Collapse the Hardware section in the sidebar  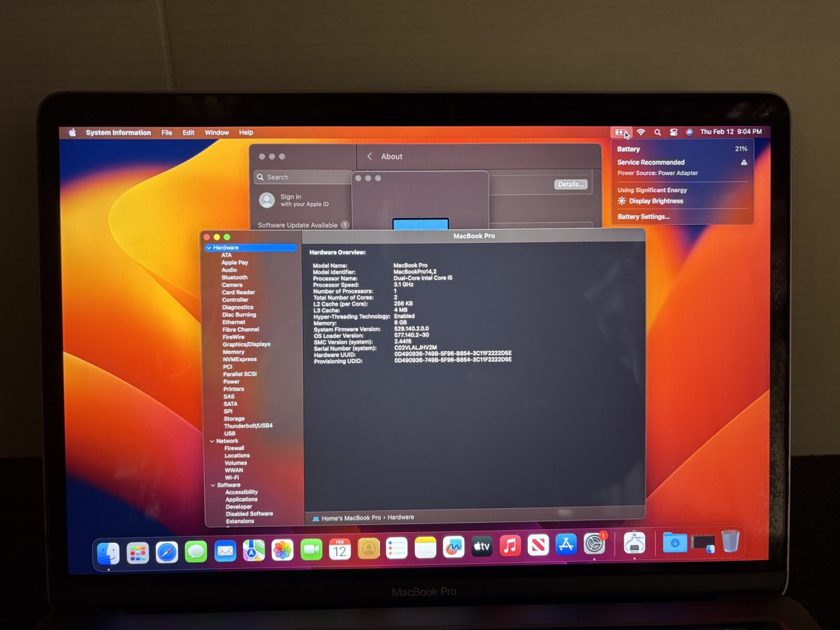coord(209,248)
